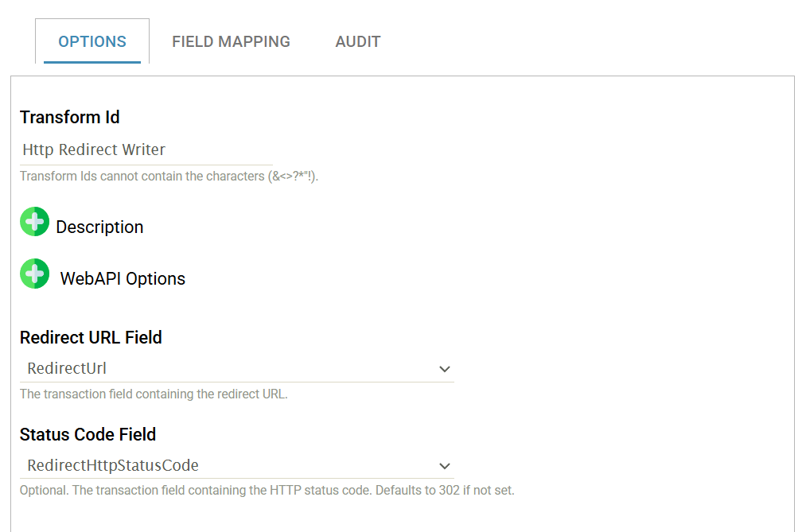Image resolution: width=806 pixels, height=532 pixels.
Task: Switch to the FIELD MAPPING tab
Action: pyautogui.click(x=231, y=41)
